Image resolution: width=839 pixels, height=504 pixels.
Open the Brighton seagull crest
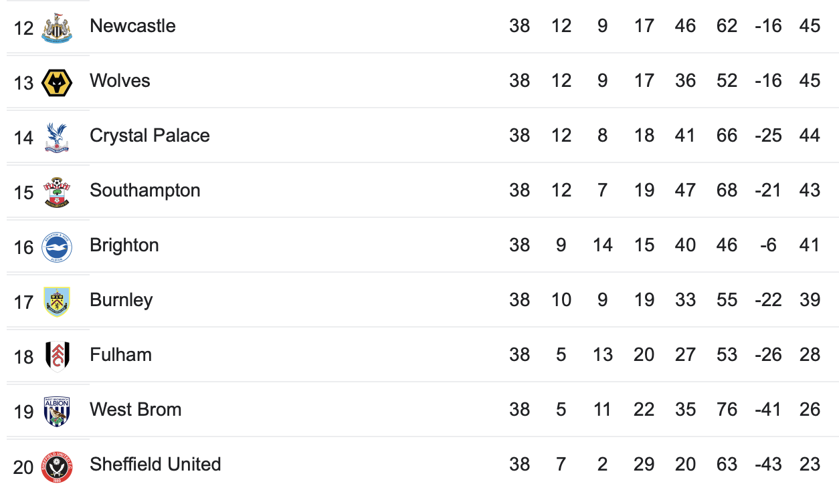click(x=57, y=247)
